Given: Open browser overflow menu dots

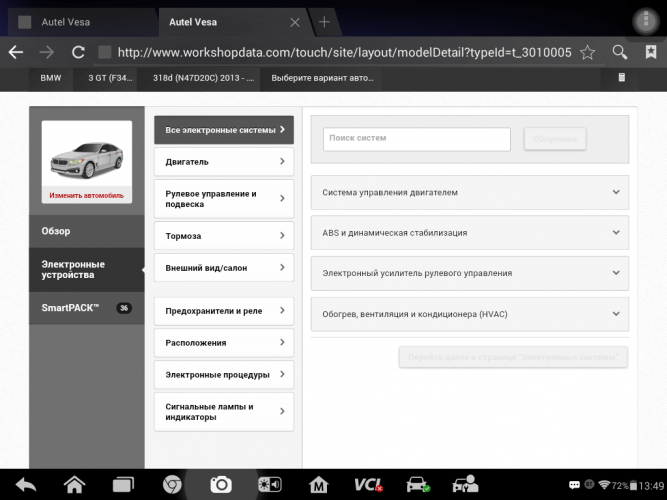Looking at the screenshot, I should click(x=646, y=20).
